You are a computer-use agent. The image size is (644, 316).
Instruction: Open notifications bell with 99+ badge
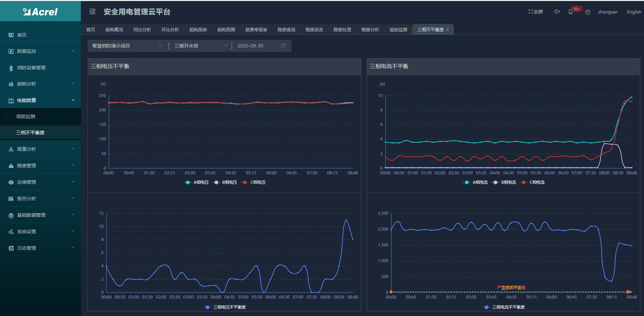coord(571,12)
